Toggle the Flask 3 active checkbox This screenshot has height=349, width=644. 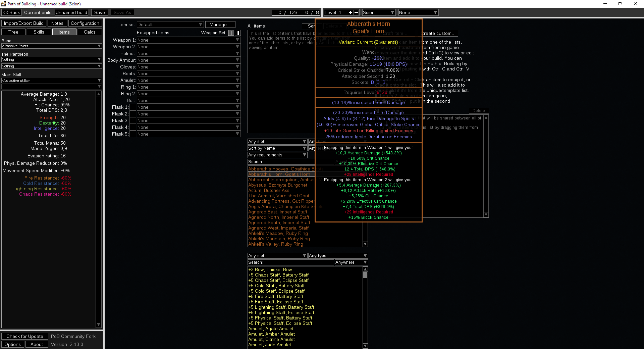tap(133, 120)
